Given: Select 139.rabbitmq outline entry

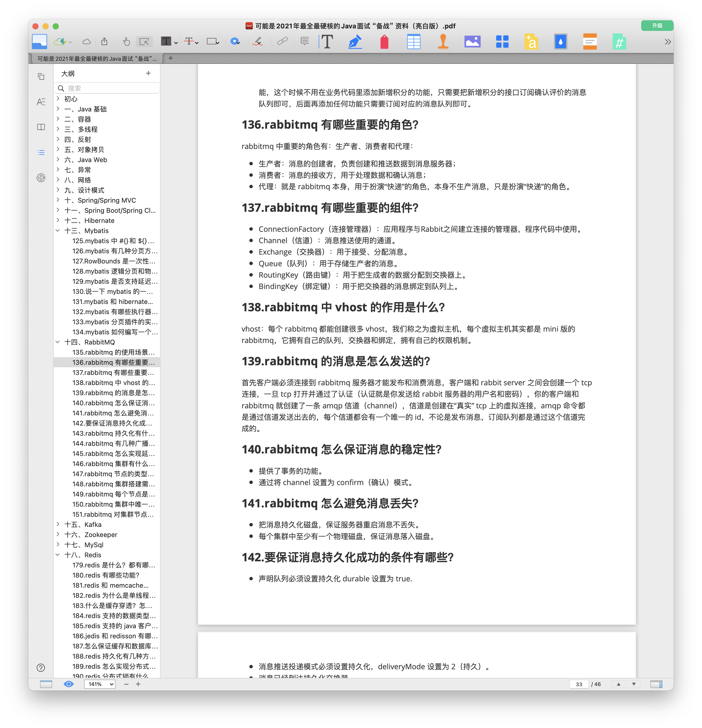Looking at the screenshot, I should tap(113, 393).
